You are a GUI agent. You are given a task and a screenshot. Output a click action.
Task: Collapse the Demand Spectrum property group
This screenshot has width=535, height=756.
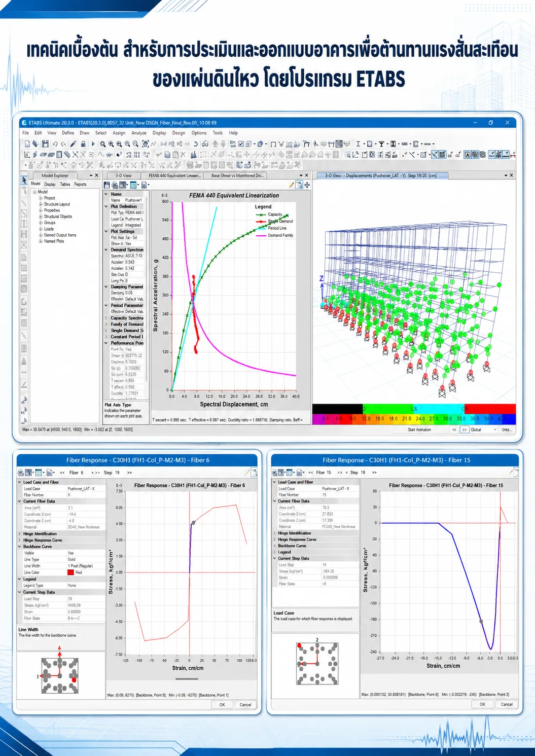(x=106, y=249)
